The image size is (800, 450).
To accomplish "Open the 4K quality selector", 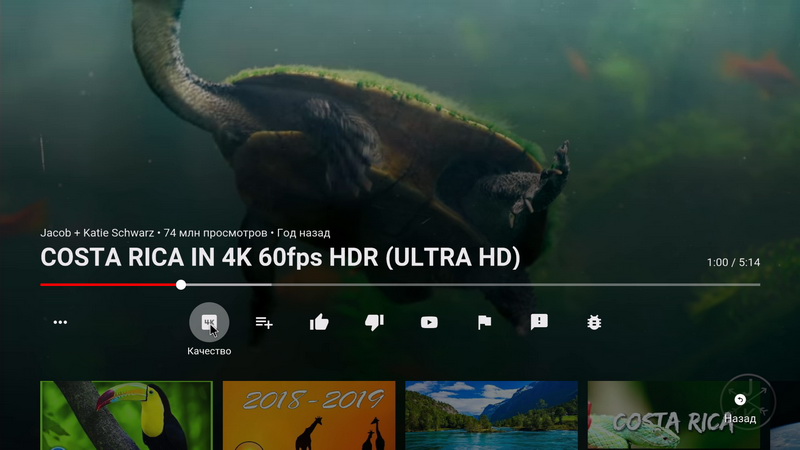I will [209, 322].
